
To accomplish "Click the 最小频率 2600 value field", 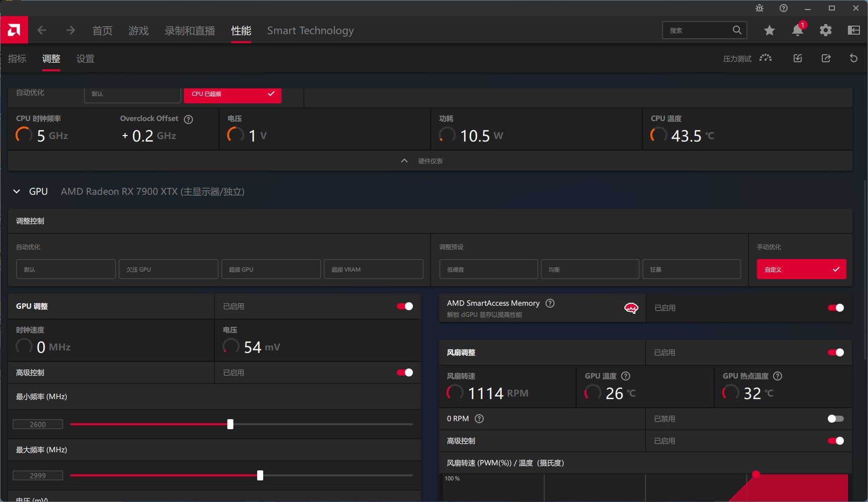I will pos(38,424).
